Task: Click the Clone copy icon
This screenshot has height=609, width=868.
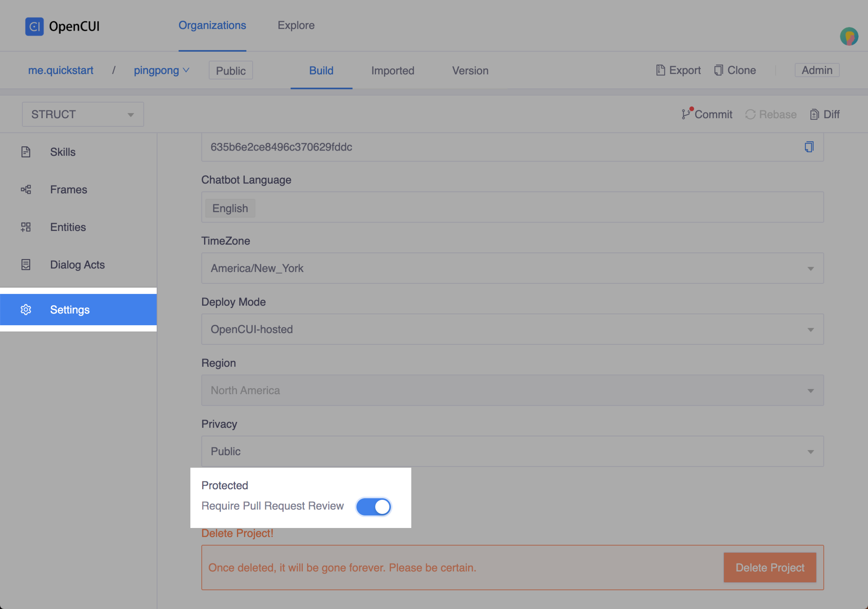Action: point(718,70)
